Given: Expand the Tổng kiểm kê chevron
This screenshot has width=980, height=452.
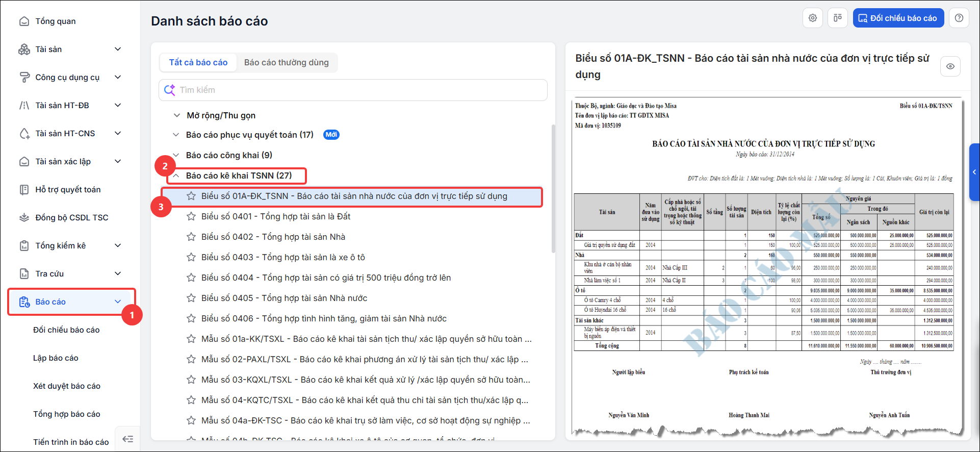Looking at the screenshot, I should coord(118,246).
